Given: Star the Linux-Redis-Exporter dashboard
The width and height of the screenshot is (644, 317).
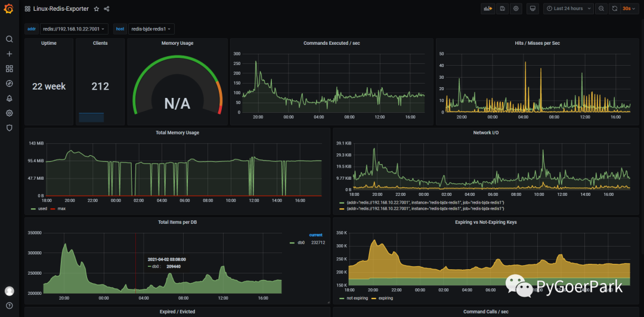Looking at the screenshot, I should coord(96,8).
